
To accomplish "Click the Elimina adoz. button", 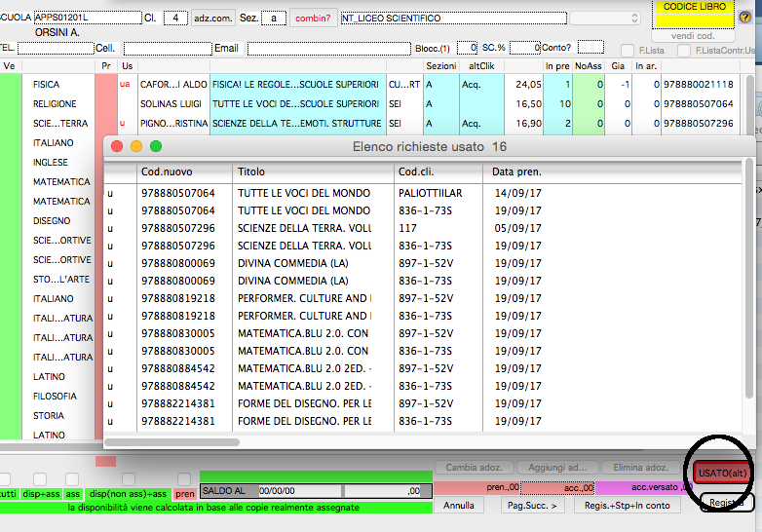I will click(640, 468).
